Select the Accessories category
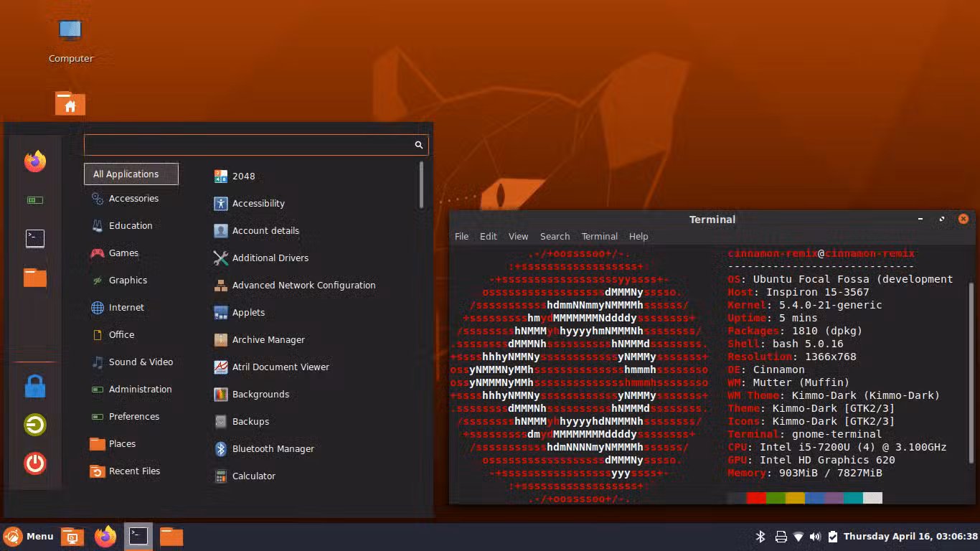This screenshot has width=980, height=551. pyautogui.click(x=133, y=199)
